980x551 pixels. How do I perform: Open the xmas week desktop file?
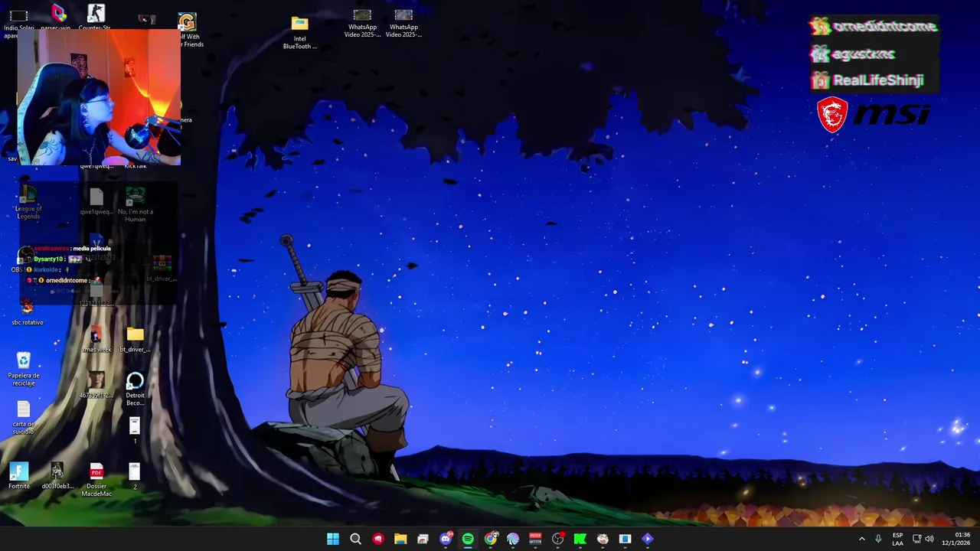point(96,340)
